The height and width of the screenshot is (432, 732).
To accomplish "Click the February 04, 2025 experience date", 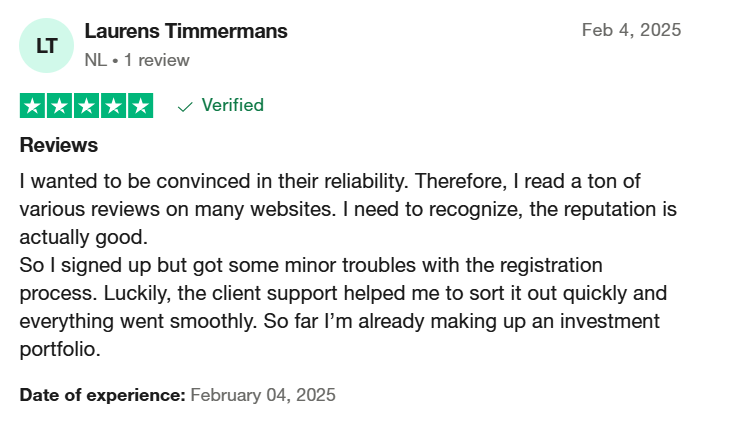I will pyautogui.click(x=263, y=395).
